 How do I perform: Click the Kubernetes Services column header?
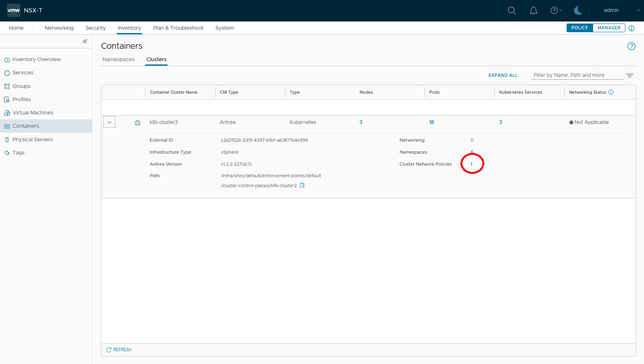coord(520,92)
